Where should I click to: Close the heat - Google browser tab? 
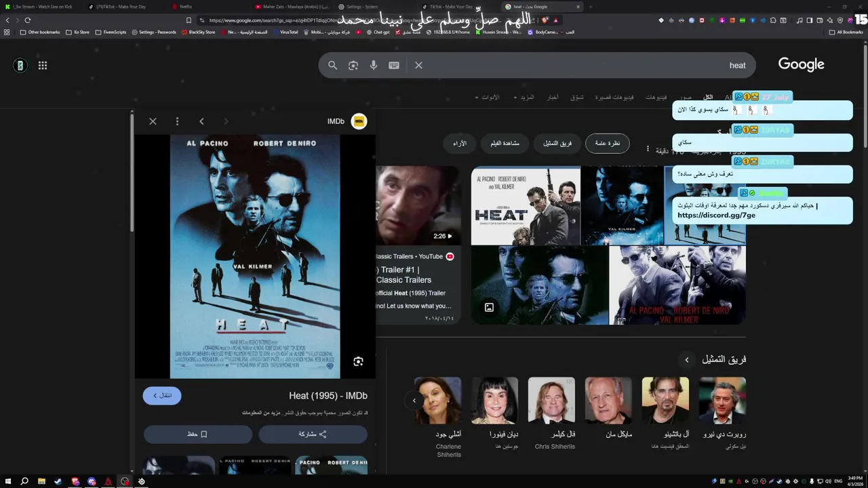[578, 7]
